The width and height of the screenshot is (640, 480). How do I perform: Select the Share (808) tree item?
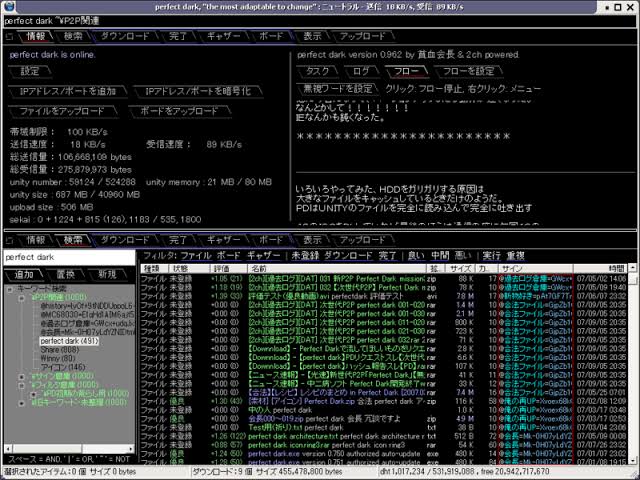click(60, 350)
